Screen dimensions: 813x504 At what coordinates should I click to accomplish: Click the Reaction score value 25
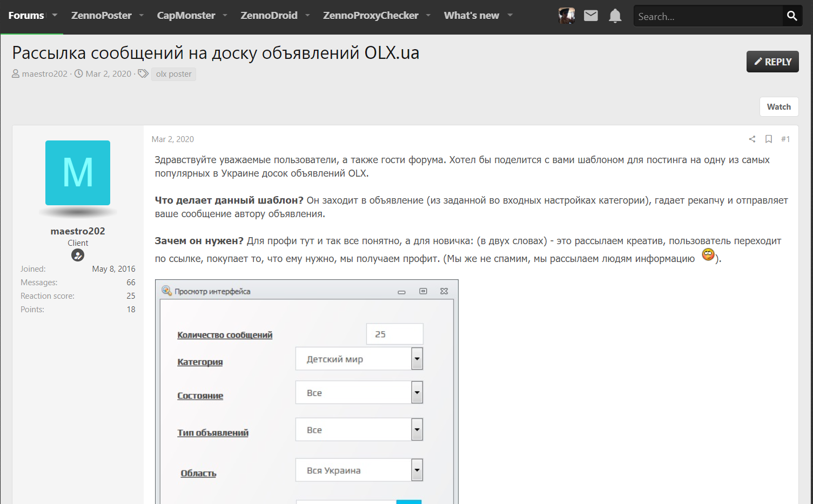point(131,296)
